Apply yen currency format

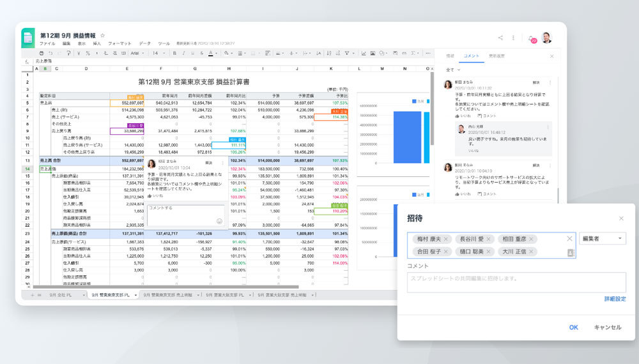[x=79, y=54]
